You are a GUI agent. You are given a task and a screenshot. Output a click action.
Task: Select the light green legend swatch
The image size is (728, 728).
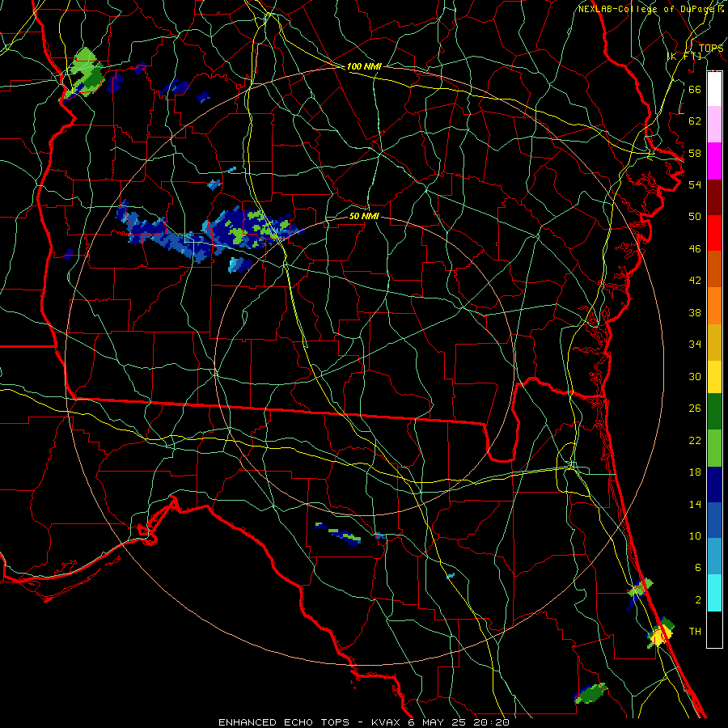tap(714, 448)
